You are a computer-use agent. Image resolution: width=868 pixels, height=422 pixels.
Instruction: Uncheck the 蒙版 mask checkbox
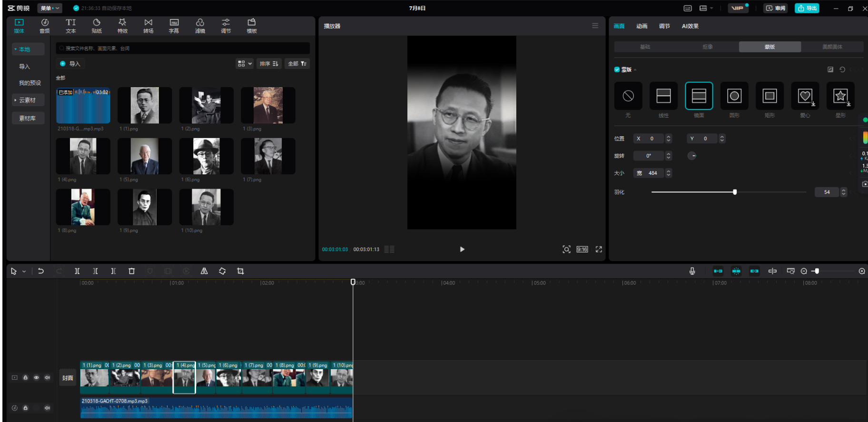617,70
